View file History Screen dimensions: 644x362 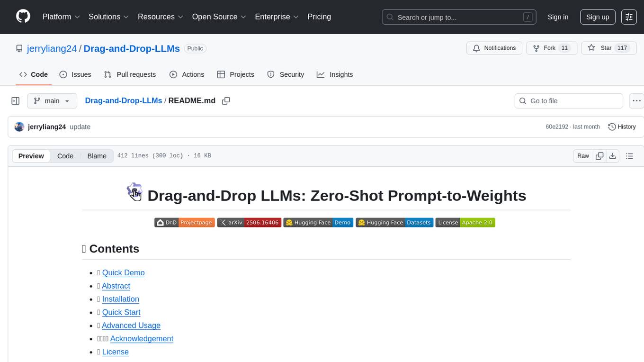[622, 127]
